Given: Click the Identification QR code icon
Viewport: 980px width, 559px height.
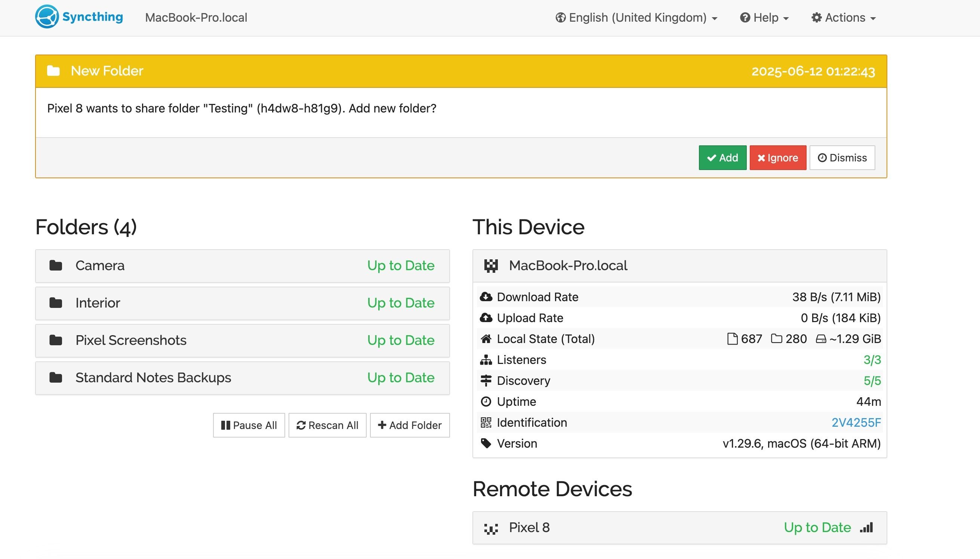Looking at the screenshot, I should [x=486, y=422].
